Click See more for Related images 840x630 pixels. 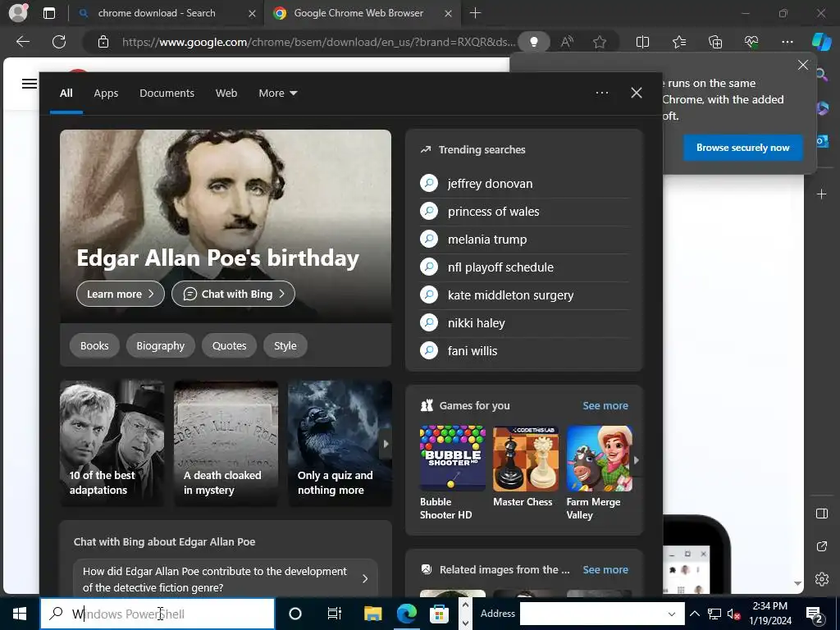click(x=605, y=569)
